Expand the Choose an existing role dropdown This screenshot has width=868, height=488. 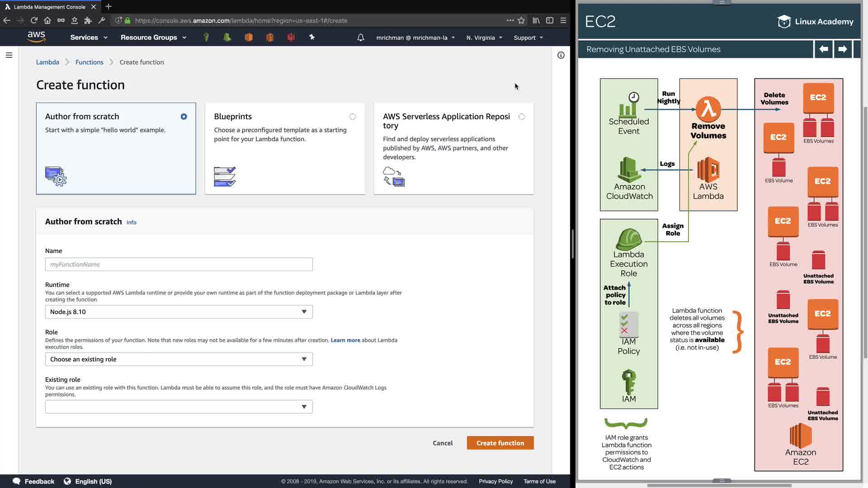(x=179, y=359)
